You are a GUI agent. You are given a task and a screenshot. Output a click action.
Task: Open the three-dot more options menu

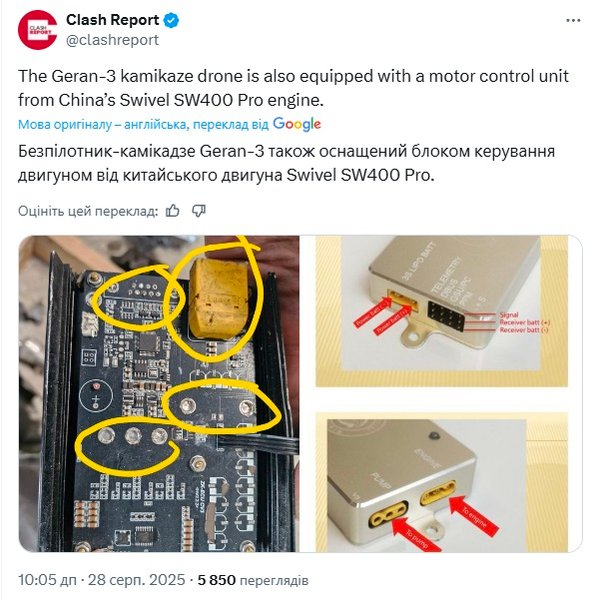pos(573,21)
